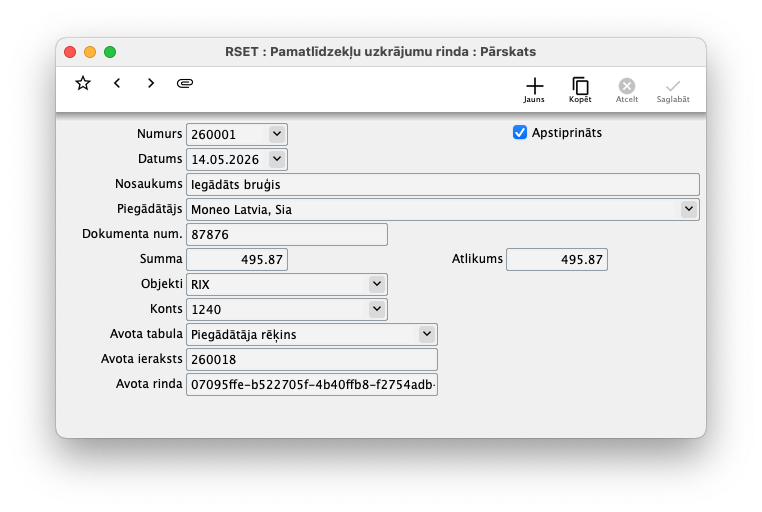Maximize window with green button
This screenshot has width=762, height=512.
pyautogui.click(x=110, y=52)
